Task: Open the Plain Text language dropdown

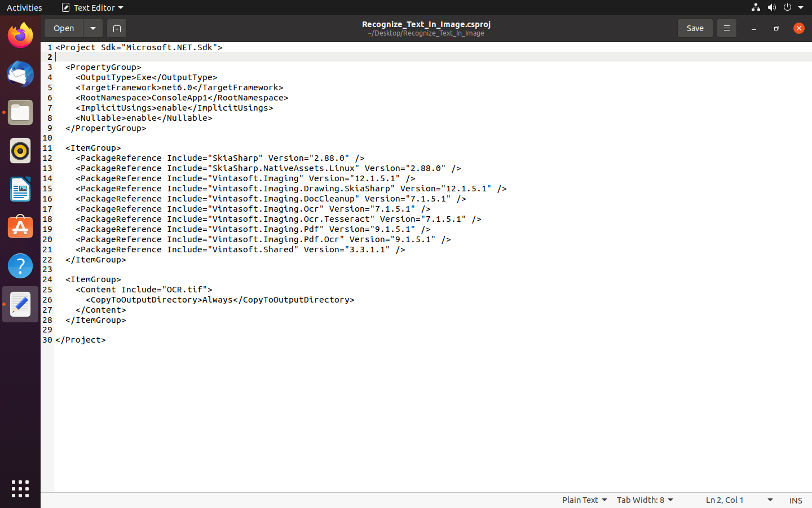Action: 584,500
